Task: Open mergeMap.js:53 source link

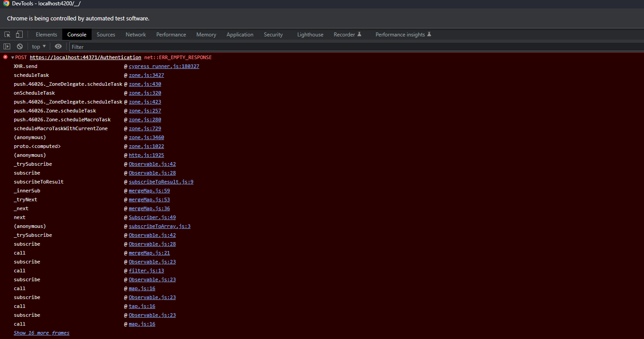Action: (x=149, y=199)
